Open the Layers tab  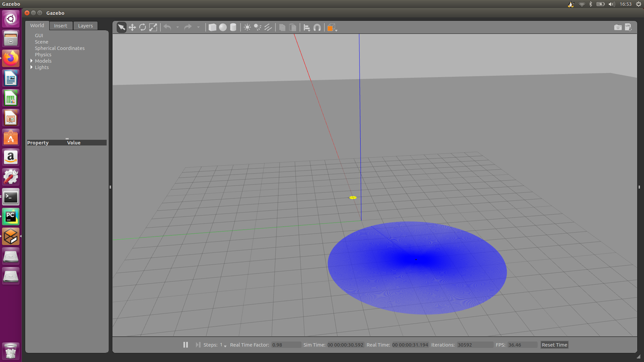pyautogui.click(x=85, y=26)
